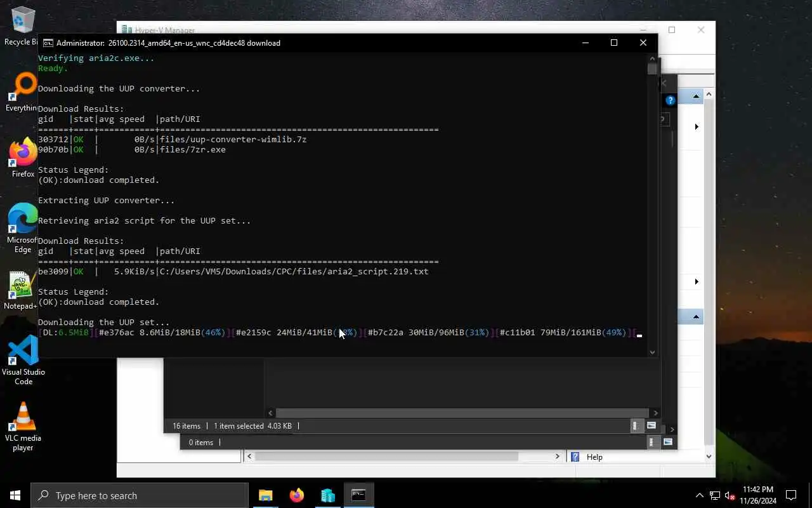Screen dimensions: 812x508
Task: Click the Hyper-V Actions pane scroll up arrow
Action: pyautogui.click(x=709, y=95)
